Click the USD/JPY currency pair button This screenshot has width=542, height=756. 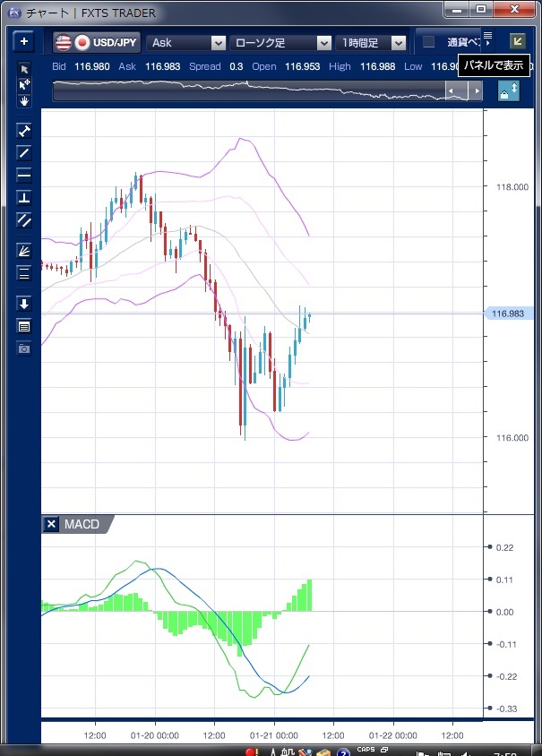[96, 42]
